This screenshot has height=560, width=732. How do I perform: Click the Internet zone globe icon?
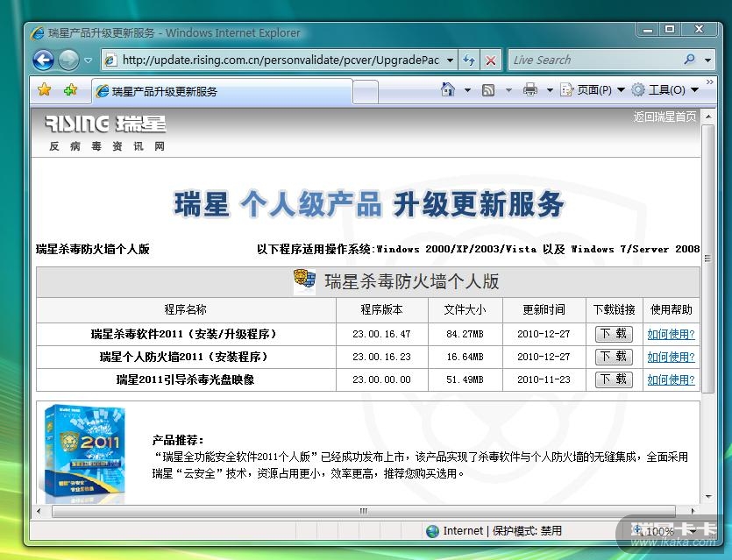(x=433, y=532)
